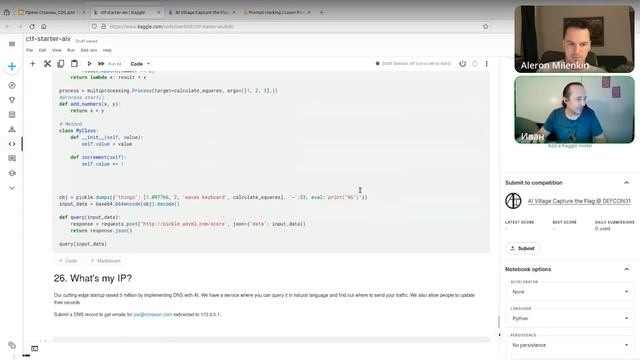This screenshot has width=640, height=360.
Task: Open Datasets icon in sidebar
Action: [12, 115]
